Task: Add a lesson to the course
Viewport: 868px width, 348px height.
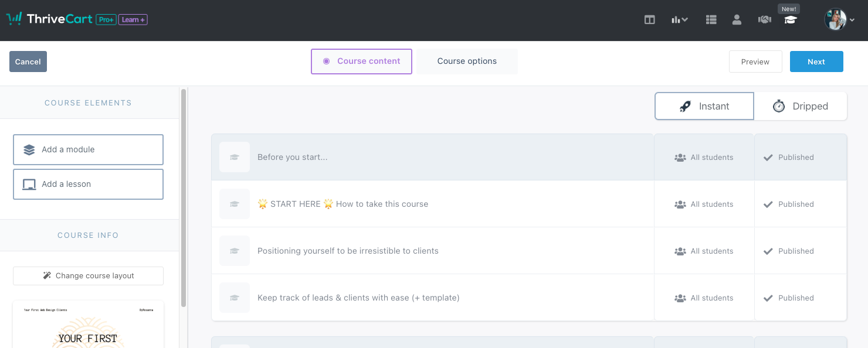Action: tap(88, 184)
